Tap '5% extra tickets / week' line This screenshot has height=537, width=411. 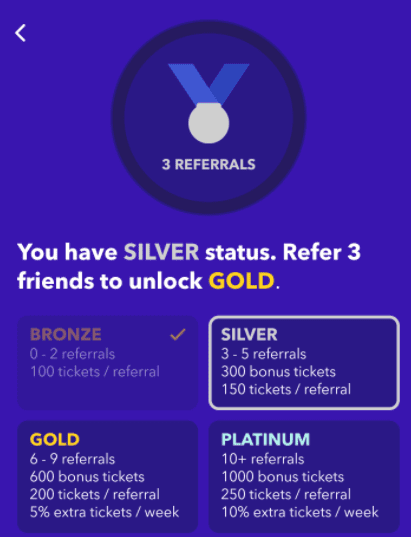(x=104, y=512)
